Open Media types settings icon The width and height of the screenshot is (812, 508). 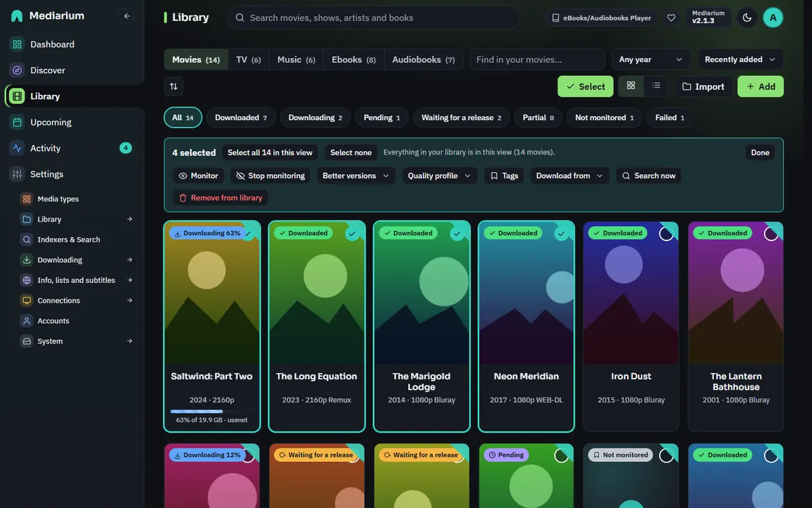pos(26,199)
